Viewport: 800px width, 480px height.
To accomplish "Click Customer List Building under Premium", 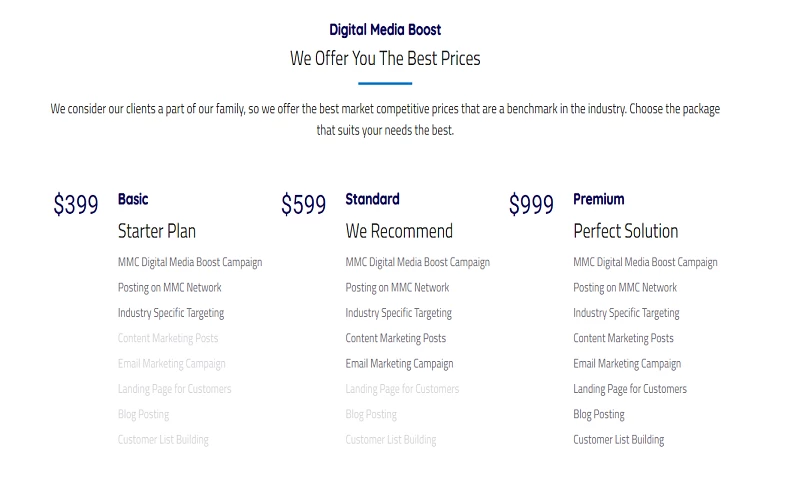I will [x=618, y=440].
